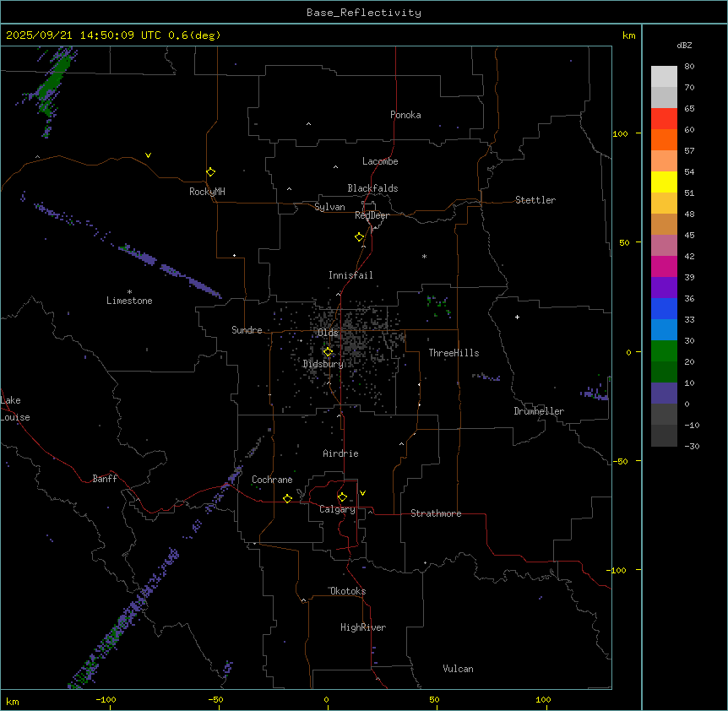
Task: Click the yellow diamond between Olds and Didsbury
Action: coord(328,351)
